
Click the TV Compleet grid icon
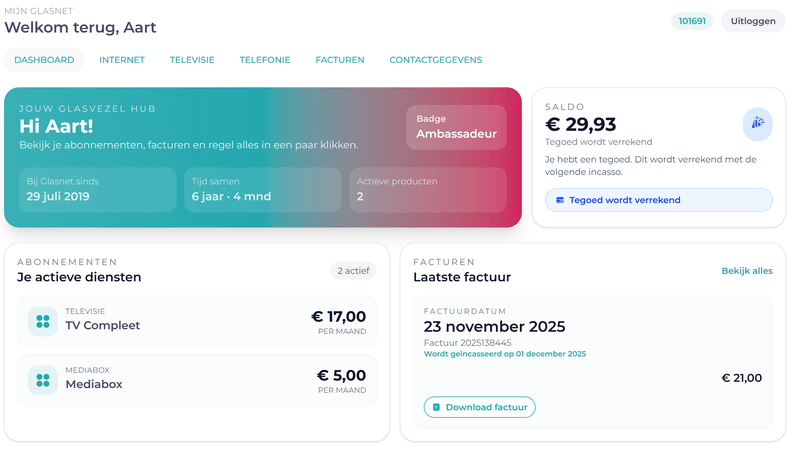point(42,321)
